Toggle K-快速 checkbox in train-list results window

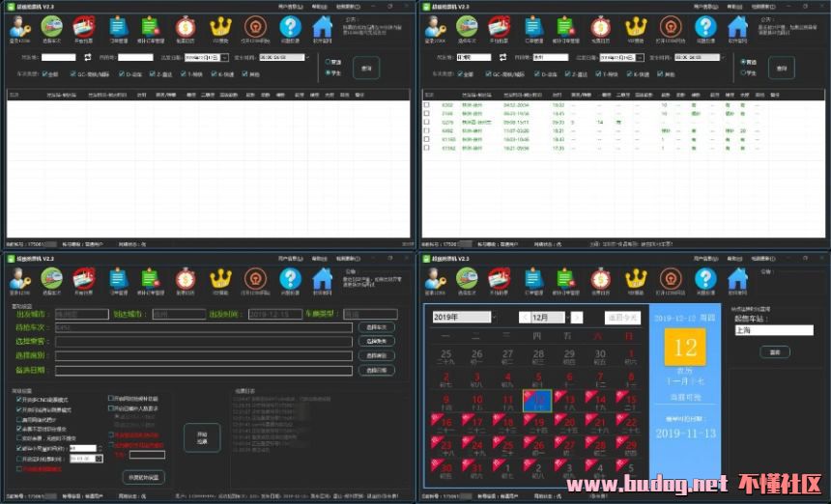point(630,74)
